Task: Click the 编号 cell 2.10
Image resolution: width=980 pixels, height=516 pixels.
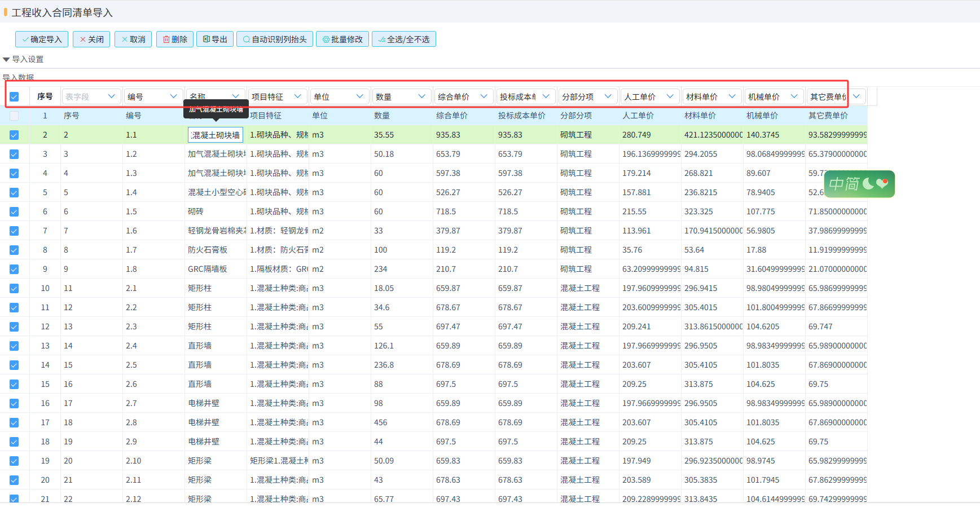Action: 153,461
